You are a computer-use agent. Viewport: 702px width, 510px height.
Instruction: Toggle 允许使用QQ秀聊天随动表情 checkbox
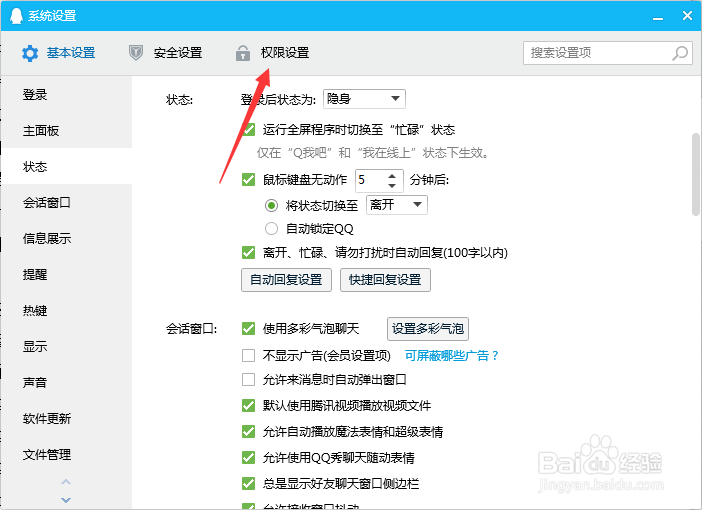[248, 458]
